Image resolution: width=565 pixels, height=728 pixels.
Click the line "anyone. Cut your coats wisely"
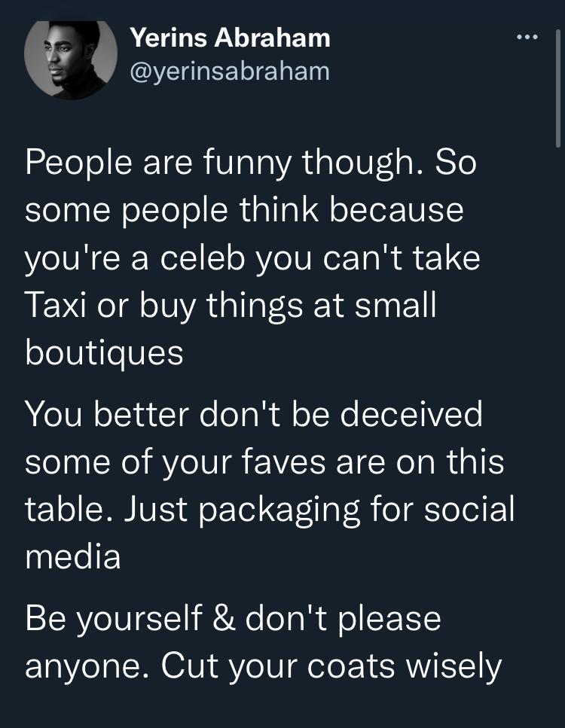click(x=263, y=666)
